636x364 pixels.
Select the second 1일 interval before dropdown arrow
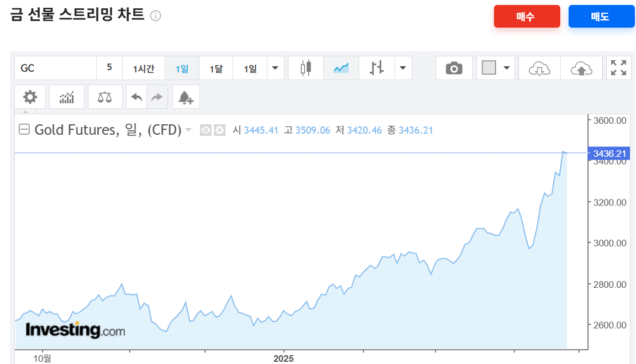click(250, 68)
